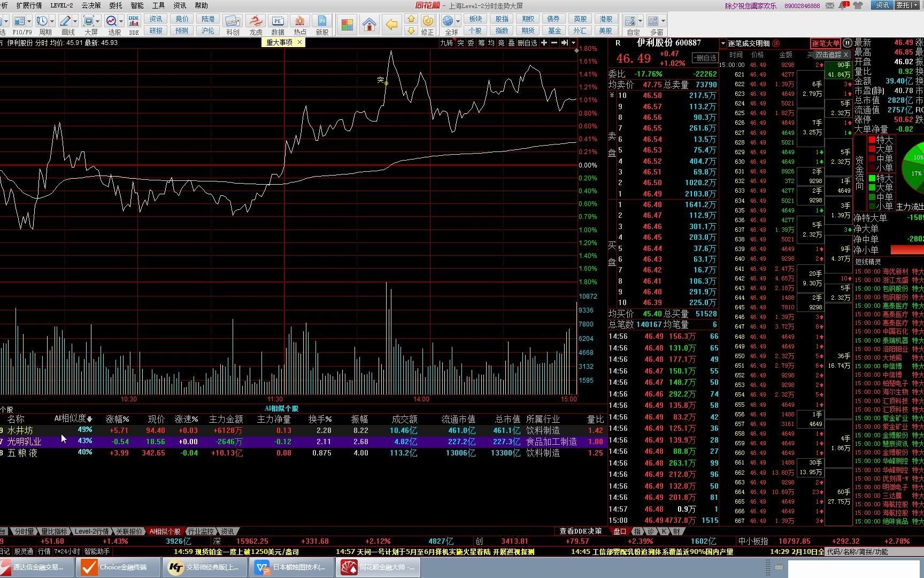
Task: Toggle the 委 order indicator
Action: [x=471, y=43]
